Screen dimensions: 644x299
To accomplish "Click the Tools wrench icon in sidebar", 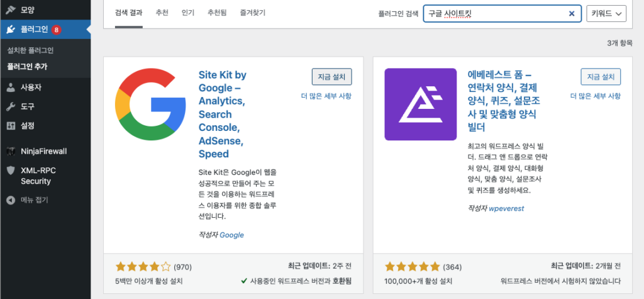I will [11, 106].
